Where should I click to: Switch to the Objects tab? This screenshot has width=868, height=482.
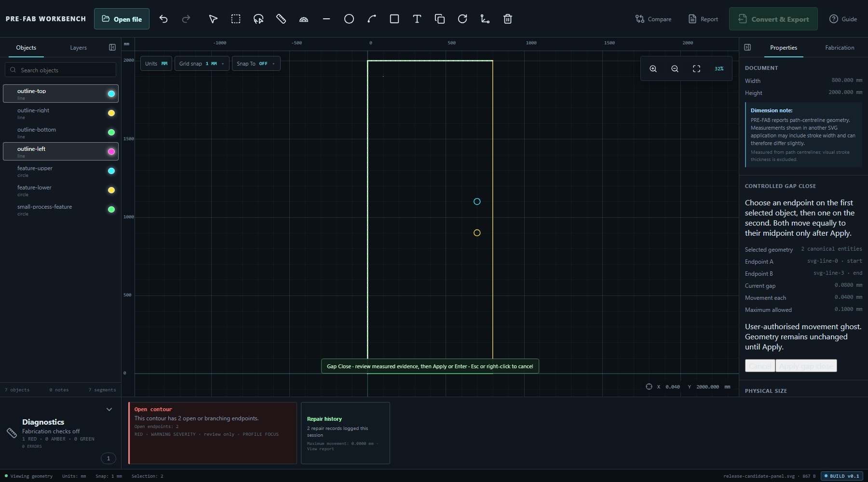pos(26,48)
